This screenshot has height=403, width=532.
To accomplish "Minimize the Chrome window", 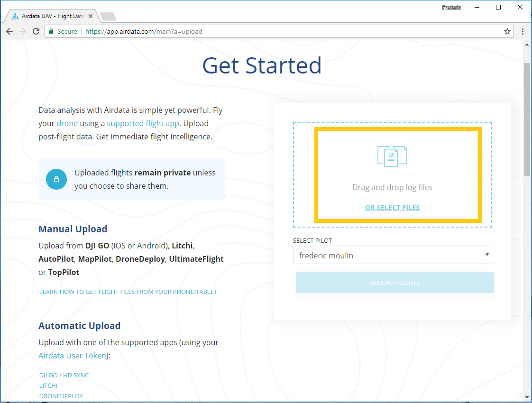I will 477,8.
